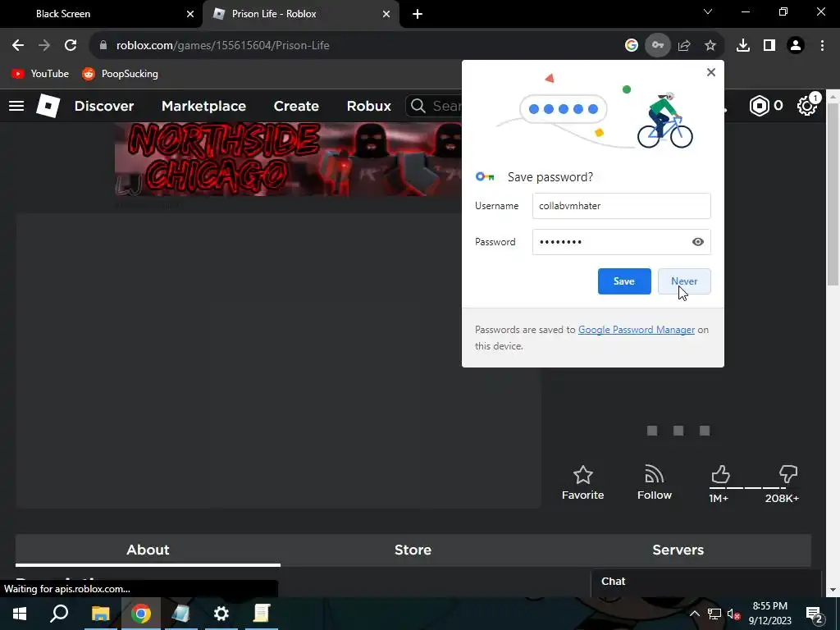
Task: Click the Chrome icon in the taskbar
Action: (141, 614)
